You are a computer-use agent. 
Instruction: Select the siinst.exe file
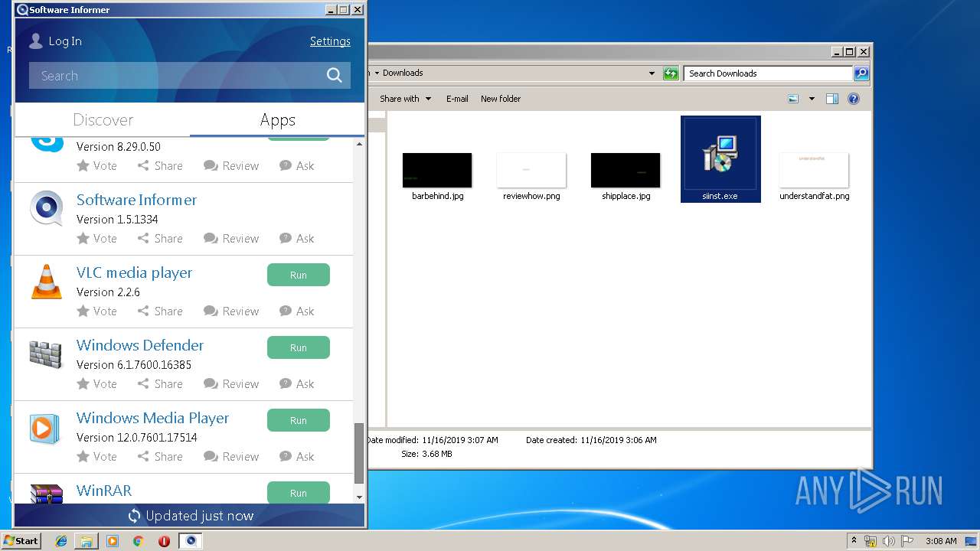point(720,159)
